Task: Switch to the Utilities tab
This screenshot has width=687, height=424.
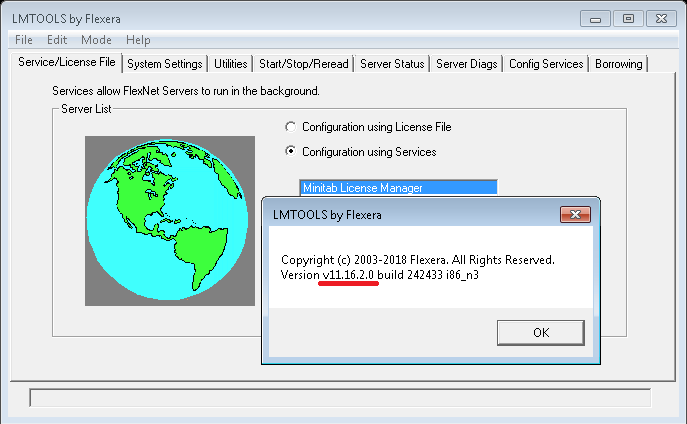Action: coord(230,64)
